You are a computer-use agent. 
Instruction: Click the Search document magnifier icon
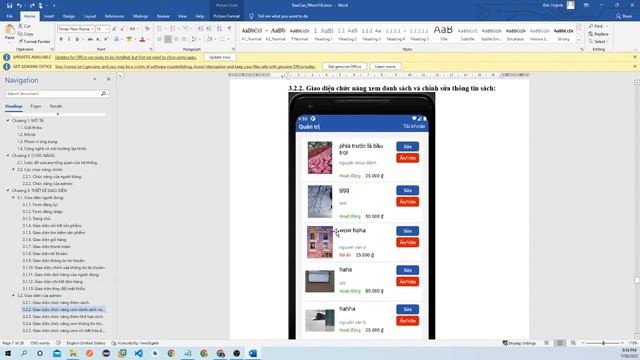pyautogui.click(x=103, y=93)
